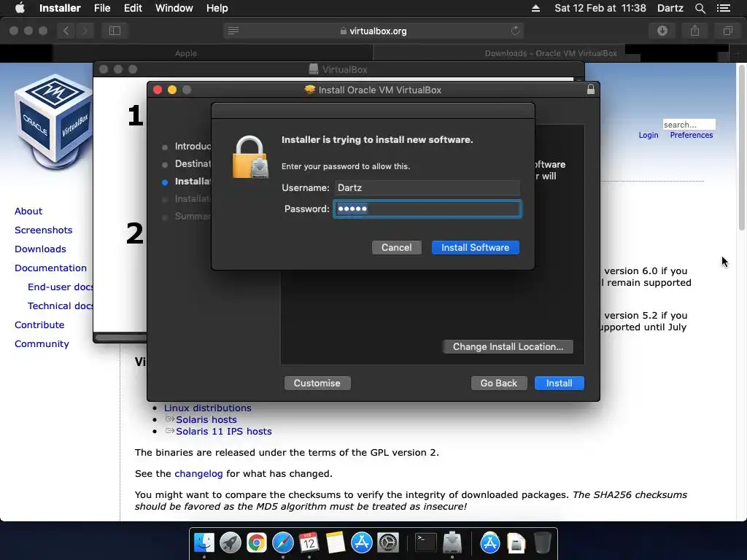Click the Safari address bar virtualbox.org
This screenshot has height=560, width=747.
point(374,31)
